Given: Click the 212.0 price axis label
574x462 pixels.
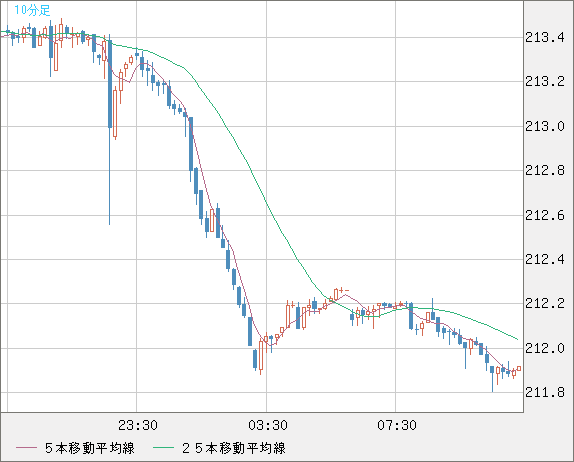Looking at the screenshot, I should pos(545,348).
